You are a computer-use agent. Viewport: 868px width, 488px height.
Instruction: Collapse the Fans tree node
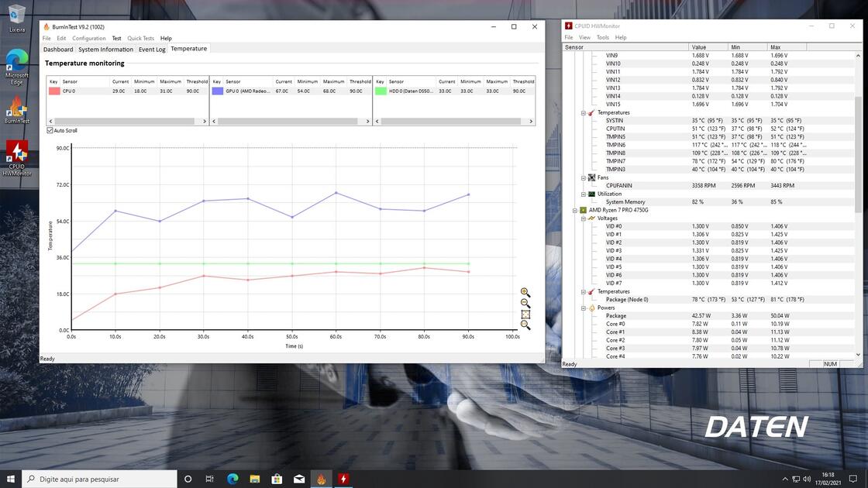tap(583, 178)
